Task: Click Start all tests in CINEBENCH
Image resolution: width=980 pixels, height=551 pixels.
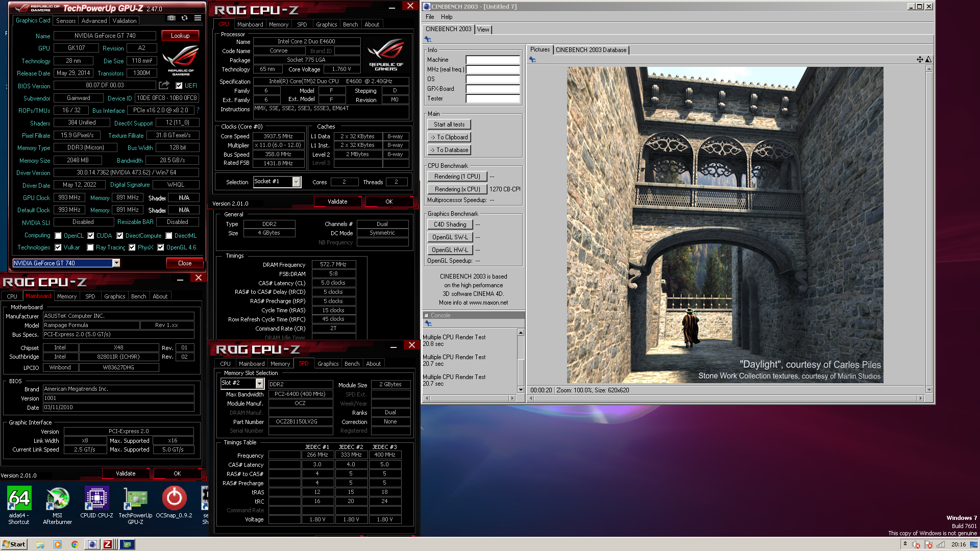Action: pos(449,124)
